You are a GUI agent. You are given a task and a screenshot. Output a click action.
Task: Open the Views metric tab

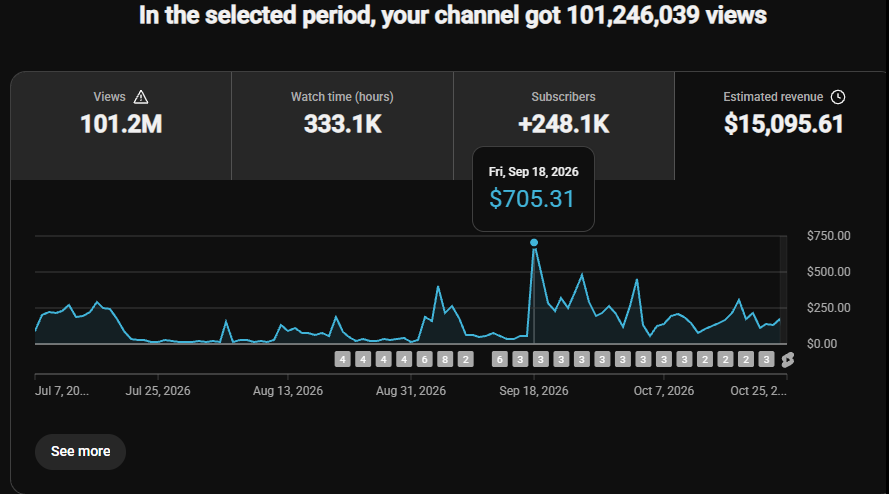(121, 125)
